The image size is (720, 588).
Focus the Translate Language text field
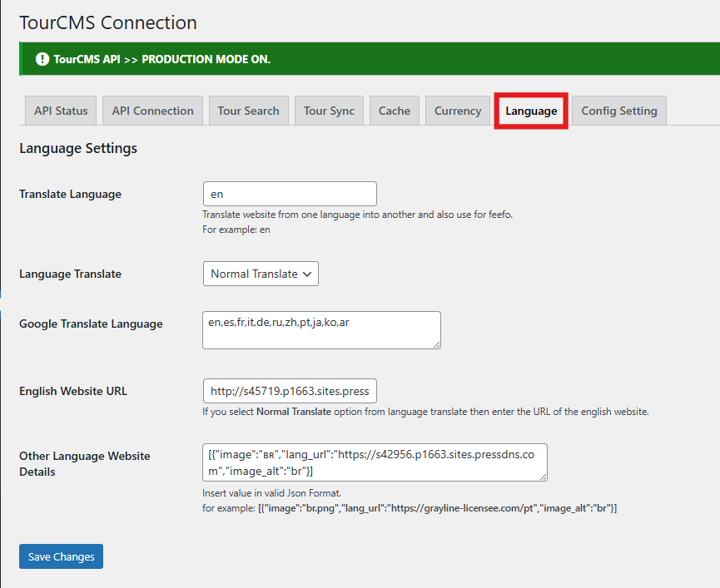(290, 194)
